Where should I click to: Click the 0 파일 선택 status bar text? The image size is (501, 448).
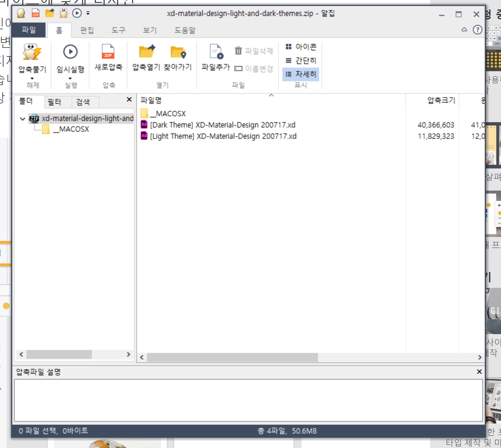(53, 431)
